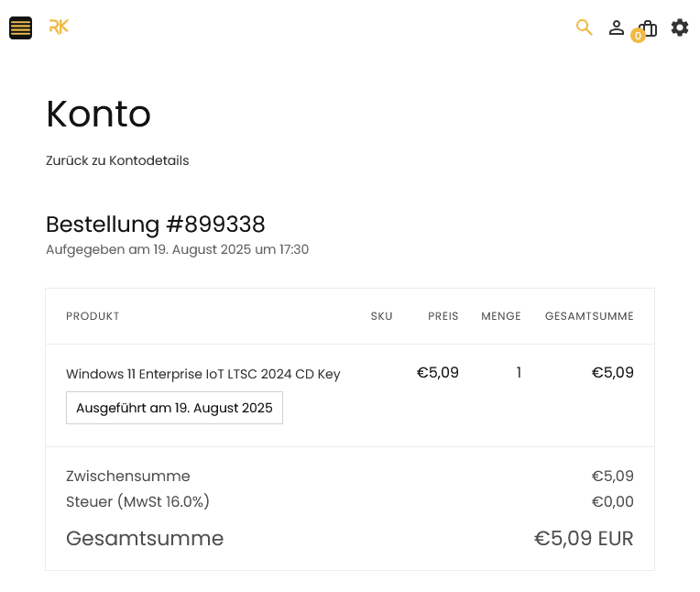Go back via Zurück zu Kontodetails

click(x=117, y=160)
